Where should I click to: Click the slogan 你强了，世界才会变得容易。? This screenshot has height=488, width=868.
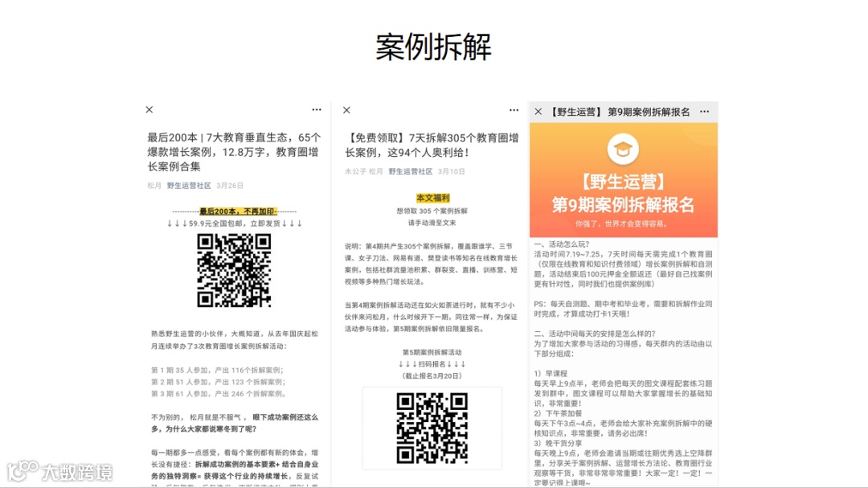[622, 224]
